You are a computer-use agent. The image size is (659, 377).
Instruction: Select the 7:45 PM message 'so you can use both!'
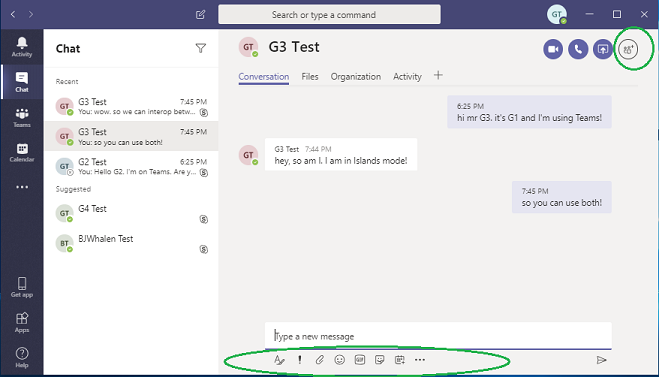pyautogui.click(x=561, y=197)
